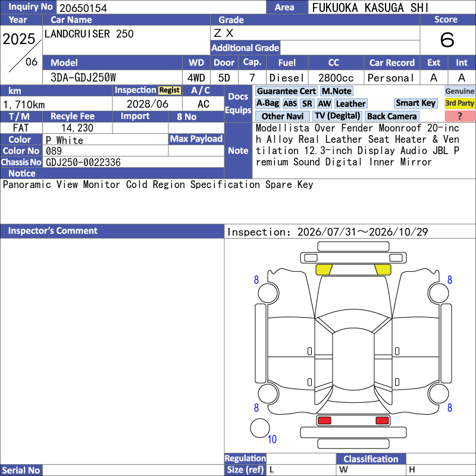The width and height of the screenshot is (476, 476).
Task: Click the spare tire circle marked 10
Action: click(x=260, y=428)
